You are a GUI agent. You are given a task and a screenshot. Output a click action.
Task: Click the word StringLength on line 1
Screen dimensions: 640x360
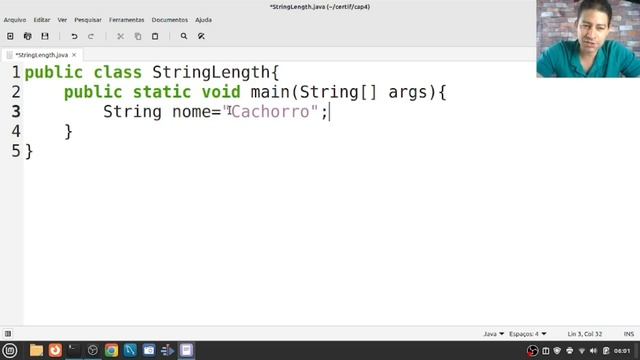click(211, 73)
